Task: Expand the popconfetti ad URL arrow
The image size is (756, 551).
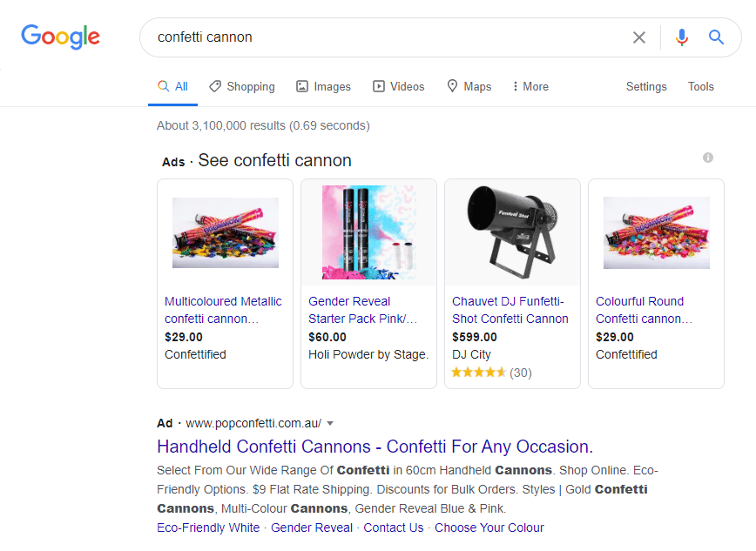Action: point(330,424)
